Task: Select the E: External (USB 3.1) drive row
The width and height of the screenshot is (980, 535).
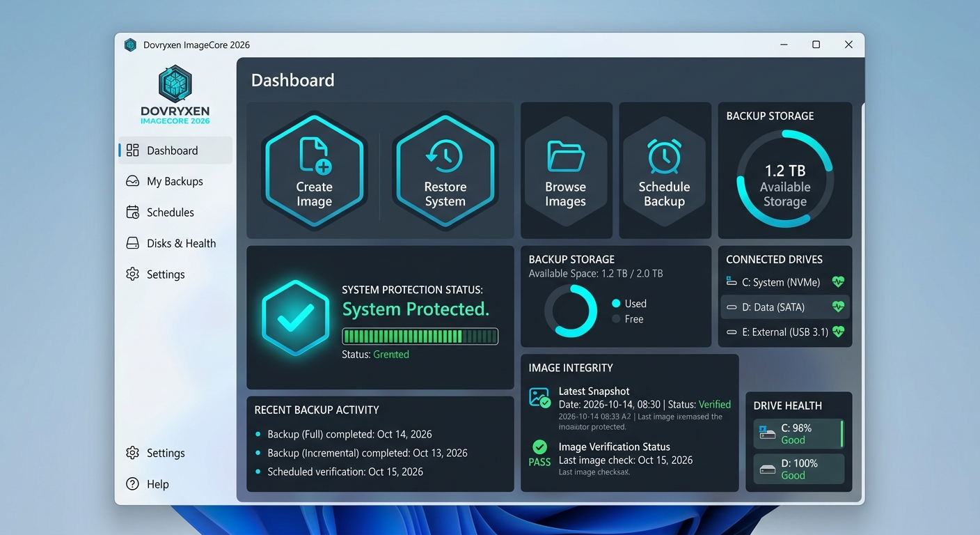Action: 785,332
